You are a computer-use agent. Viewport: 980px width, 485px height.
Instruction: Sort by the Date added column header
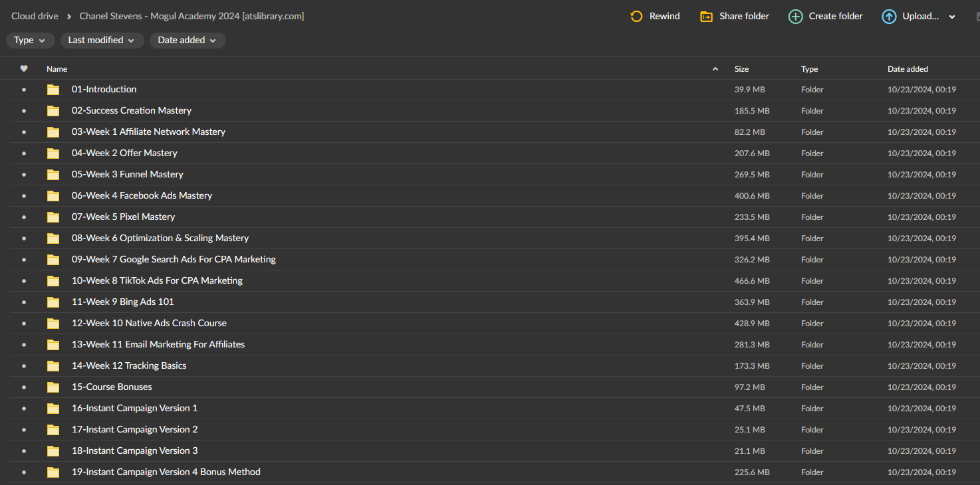(908, 69)
